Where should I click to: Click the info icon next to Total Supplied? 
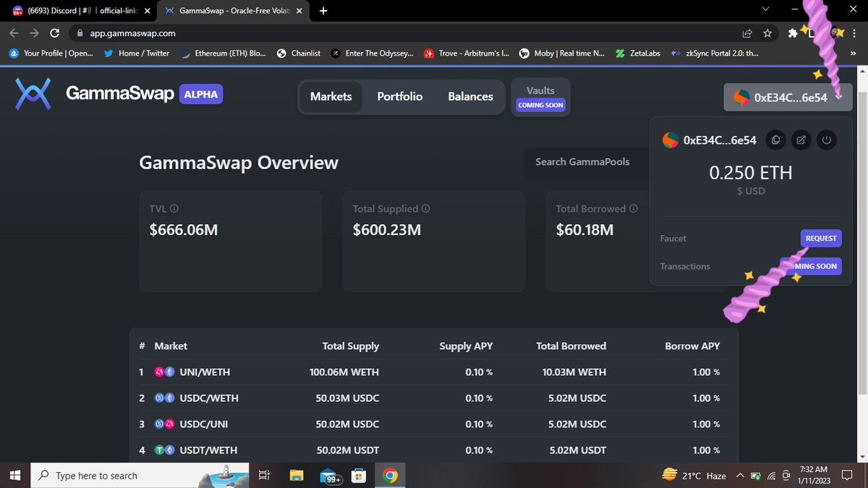point(425,209)
